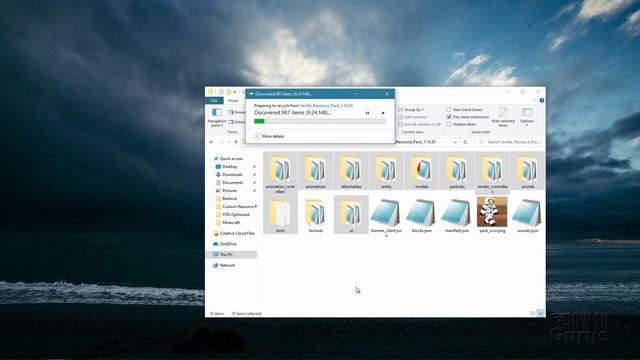Cancel the recycle operation
640x360 pixels.
[x=383, y=113]
